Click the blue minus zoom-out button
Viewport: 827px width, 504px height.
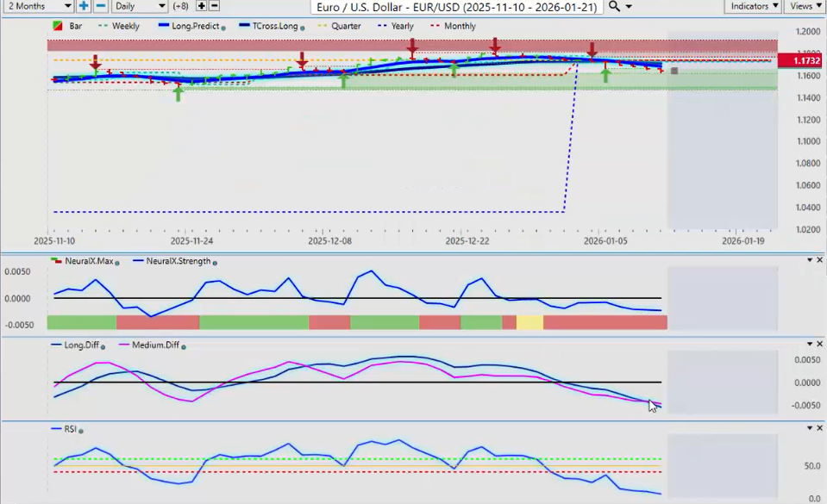100,6
